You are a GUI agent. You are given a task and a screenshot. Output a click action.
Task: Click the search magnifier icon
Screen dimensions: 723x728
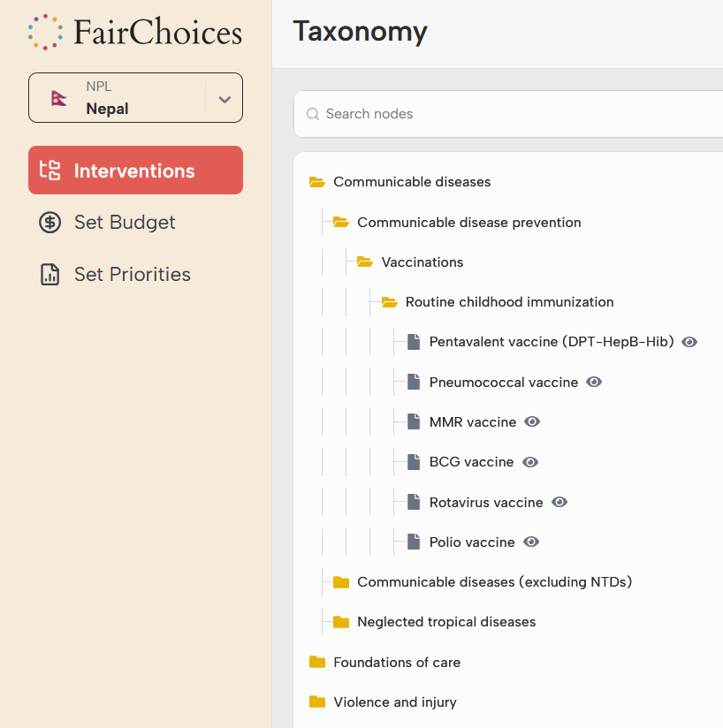312,114
